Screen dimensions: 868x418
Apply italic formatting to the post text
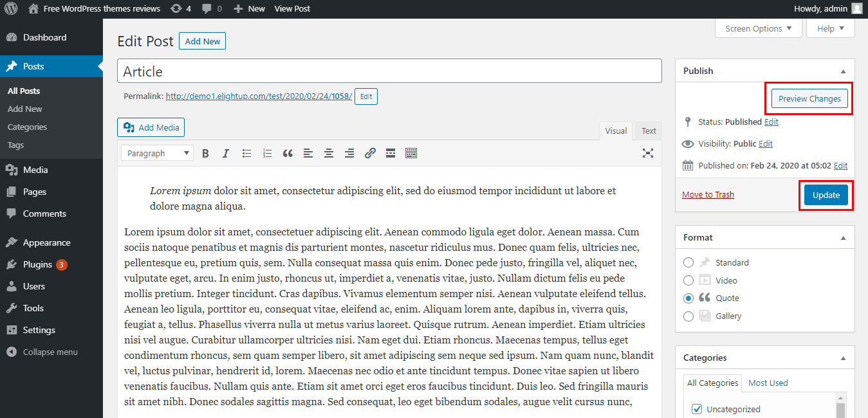click(226, 152)
